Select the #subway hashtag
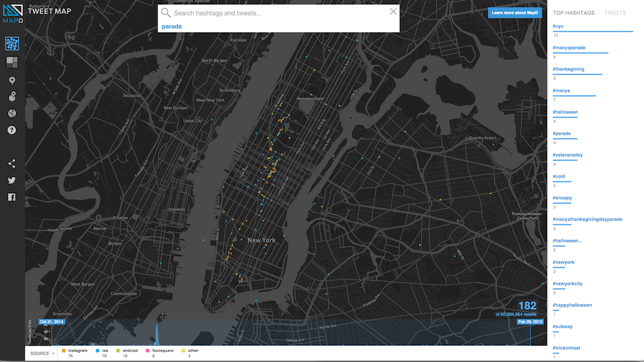 [x=562, y=326]
